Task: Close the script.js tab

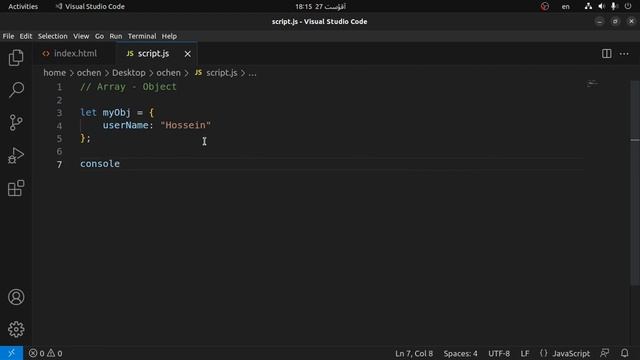Action: (x=187, y=54)
